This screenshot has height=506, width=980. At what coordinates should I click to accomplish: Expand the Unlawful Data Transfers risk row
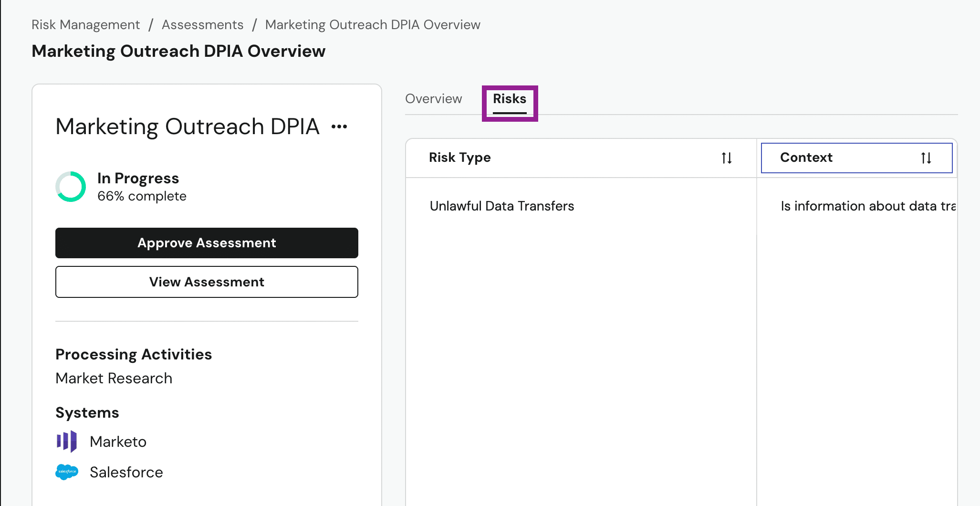point(501,206)
